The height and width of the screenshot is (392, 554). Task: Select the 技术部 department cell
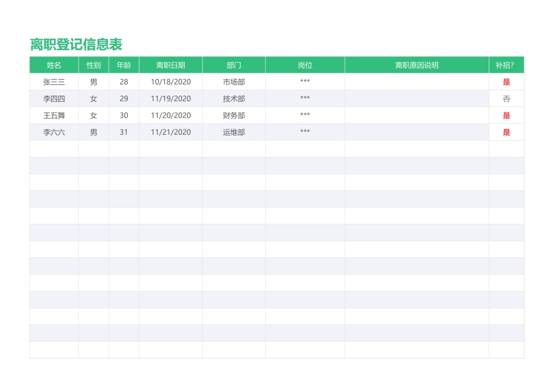(x=233, y=99)
